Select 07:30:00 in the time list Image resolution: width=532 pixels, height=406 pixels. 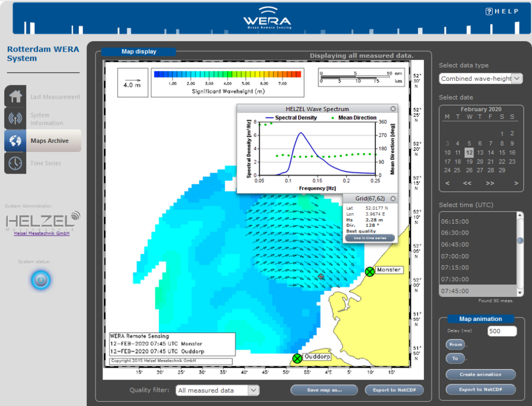click(455, 279)
